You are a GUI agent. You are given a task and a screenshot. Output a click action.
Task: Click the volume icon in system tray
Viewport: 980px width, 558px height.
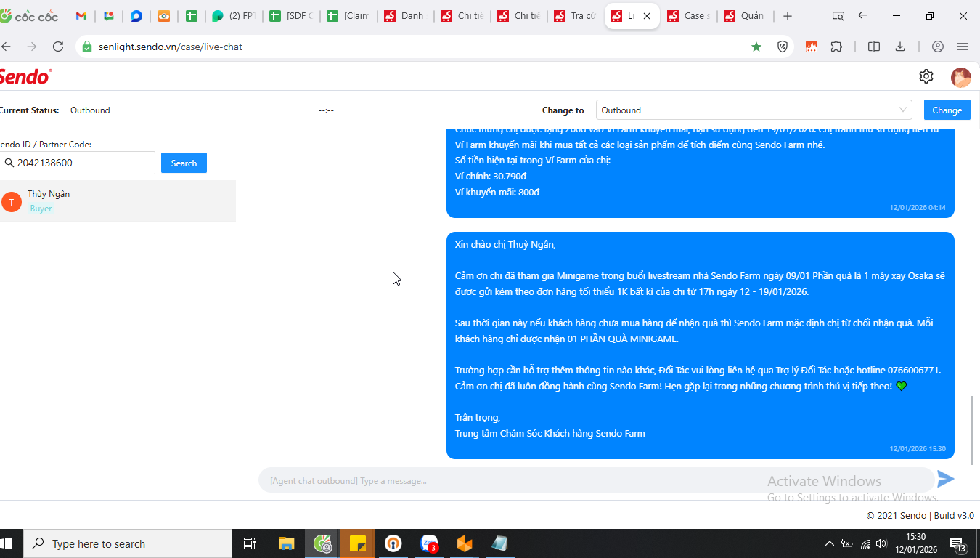coord(882,543)
